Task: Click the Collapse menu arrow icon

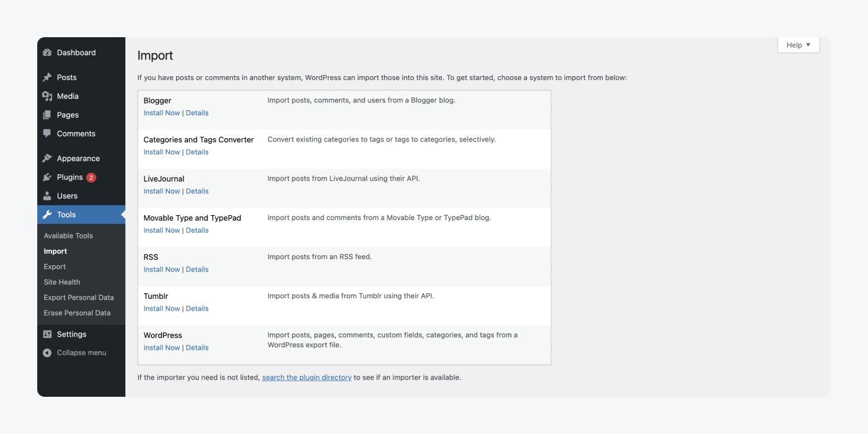Action: (48, 352)
